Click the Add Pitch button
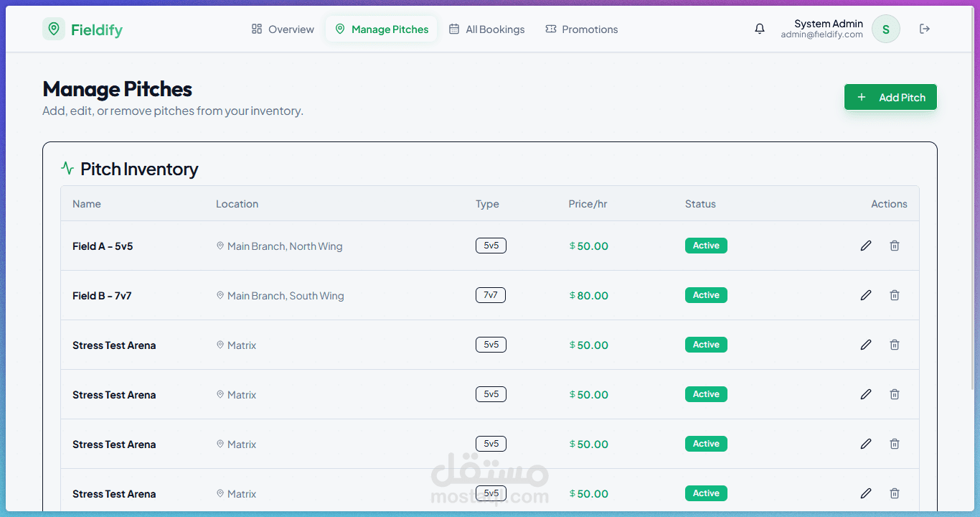Screen dimensions: 980x517 (x=890, y=98)
